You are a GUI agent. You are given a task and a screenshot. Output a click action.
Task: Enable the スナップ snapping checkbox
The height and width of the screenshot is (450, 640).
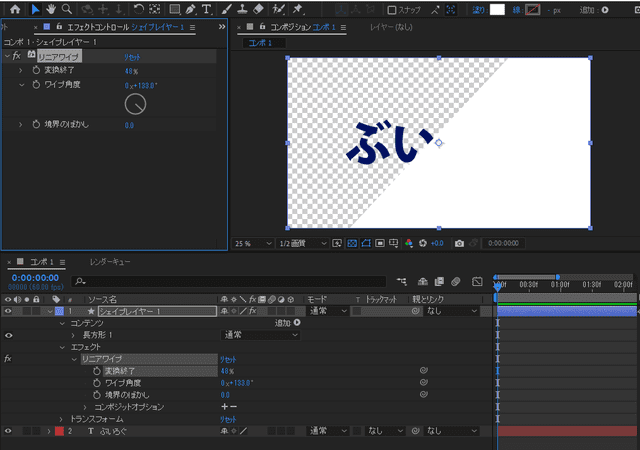(391, 10)
